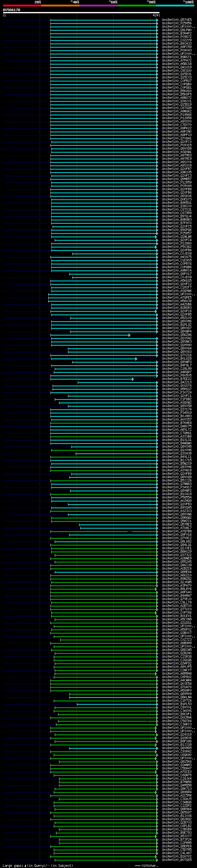Select the UniRef100_A9PI59 label
197x868 pixels.
[177, 47]
